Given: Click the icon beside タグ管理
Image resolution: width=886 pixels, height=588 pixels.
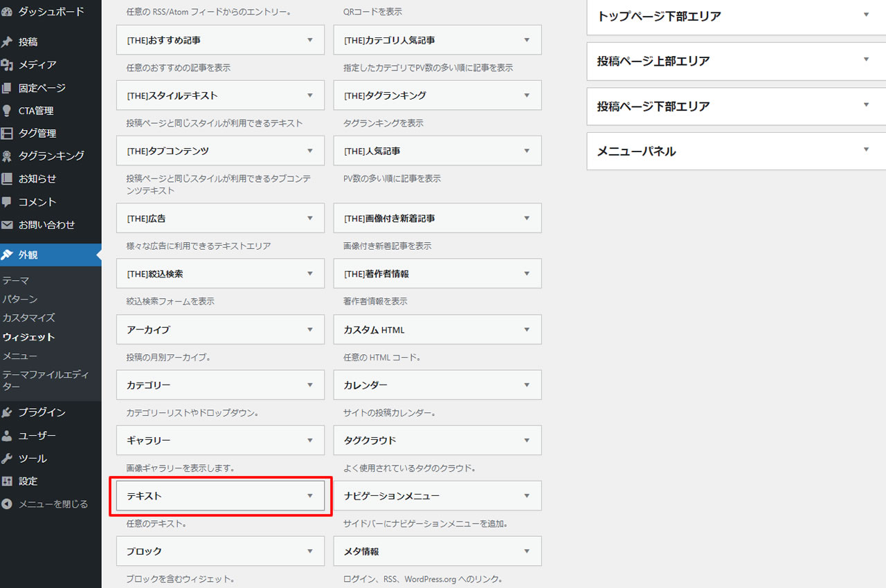Looking at the screenshot, I should click(7, 134).
